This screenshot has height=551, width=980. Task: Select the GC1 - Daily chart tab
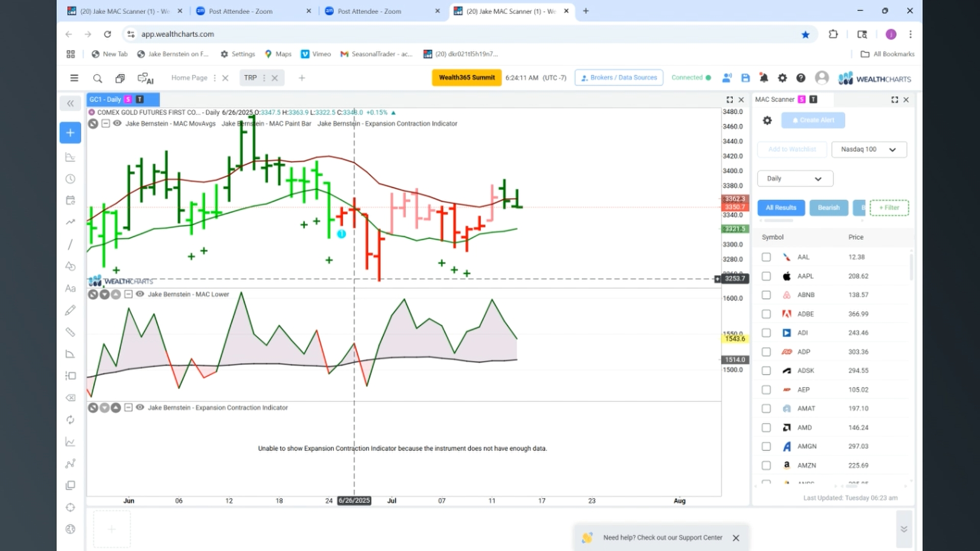tap(123, 99)
